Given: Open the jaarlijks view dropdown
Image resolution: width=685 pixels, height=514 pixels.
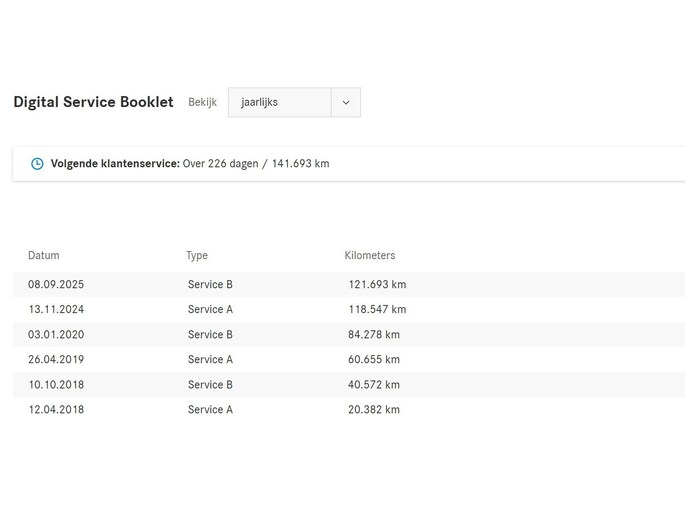Looking at the screenshot, I should pos(280,102).
